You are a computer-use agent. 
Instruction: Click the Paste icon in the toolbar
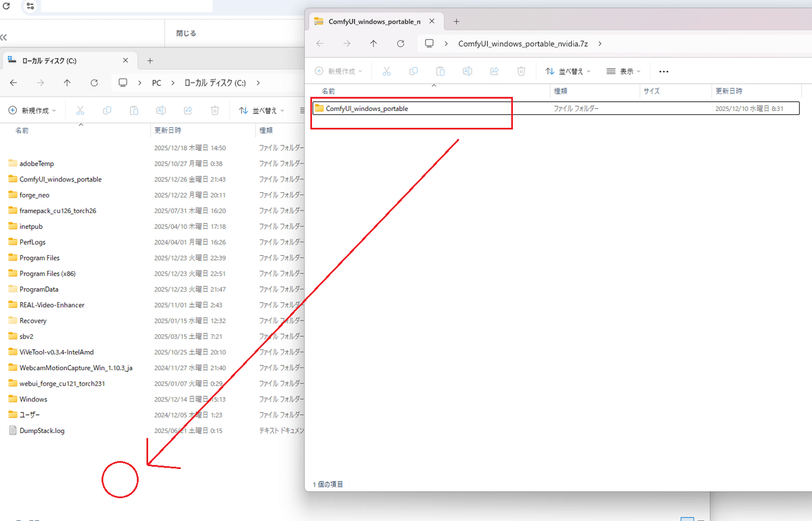coord(441,71)
